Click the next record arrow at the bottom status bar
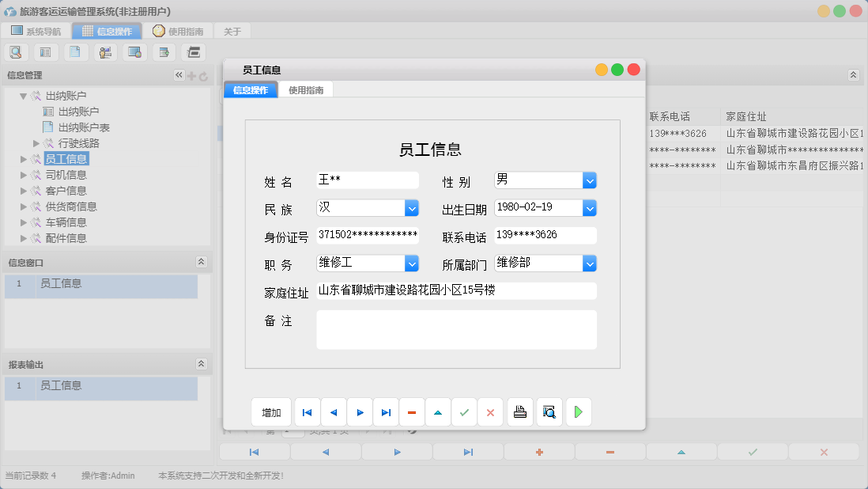Viewport: 868px width, 489px height. pyautogui.click(x=396, y=451)
